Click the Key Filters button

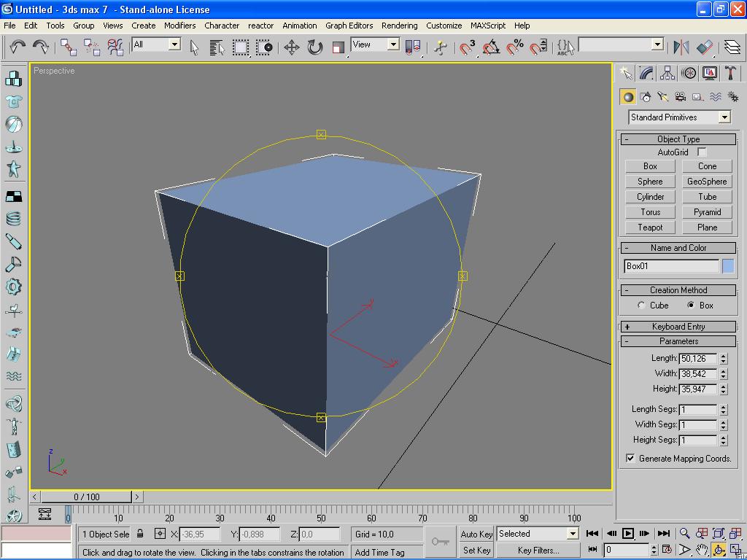(x=539, y=550)
